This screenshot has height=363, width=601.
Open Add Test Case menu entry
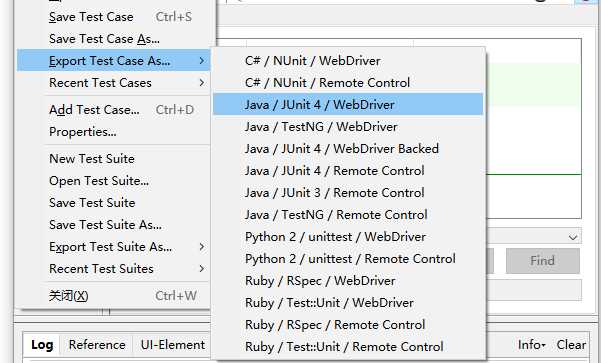click(114, 110)
